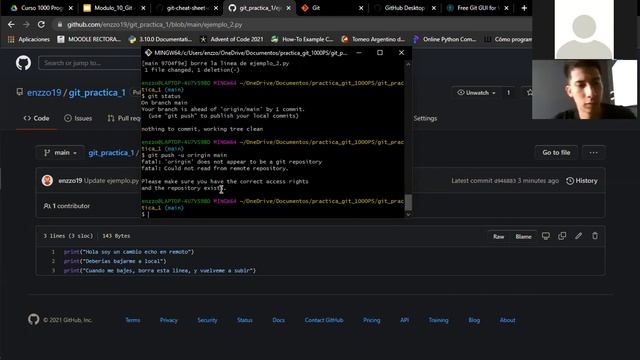The height and width of the screenshot is (360, 640).
Task: Open the Advent of Code 2021 bookmark
Action: [x=231, y=39]
